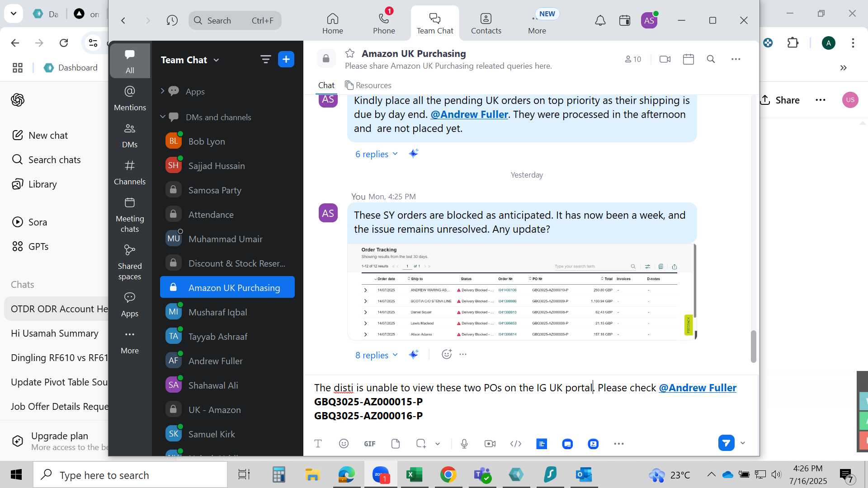The height and width of the screenshot is (488, 868).
Task: Record a video message
Action: pyautogui.click(x=490, y=444)
